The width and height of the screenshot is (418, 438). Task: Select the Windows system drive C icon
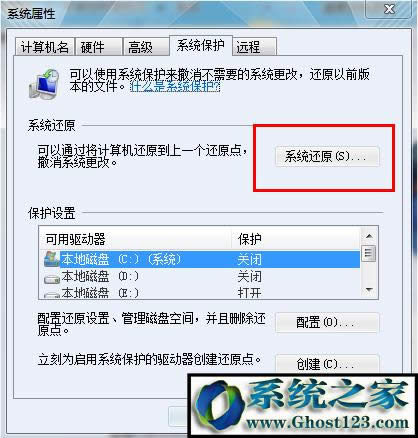52,259
